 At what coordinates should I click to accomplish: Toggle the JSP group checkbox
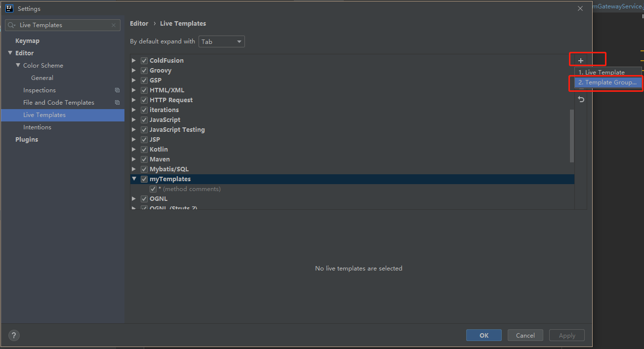[x=144, y=139]
